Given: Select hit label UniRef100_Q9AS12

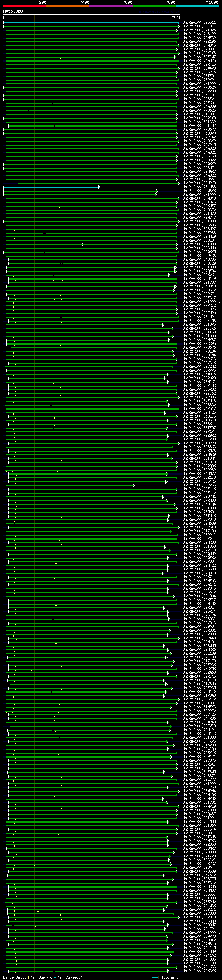Looking at the screenshot, I should pos(199,290).
